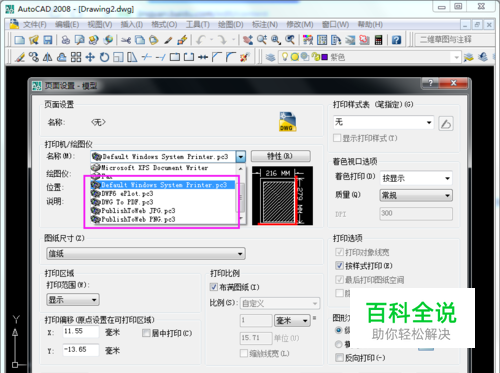Open the Layer Properties Manager icon

coord(270,57)
